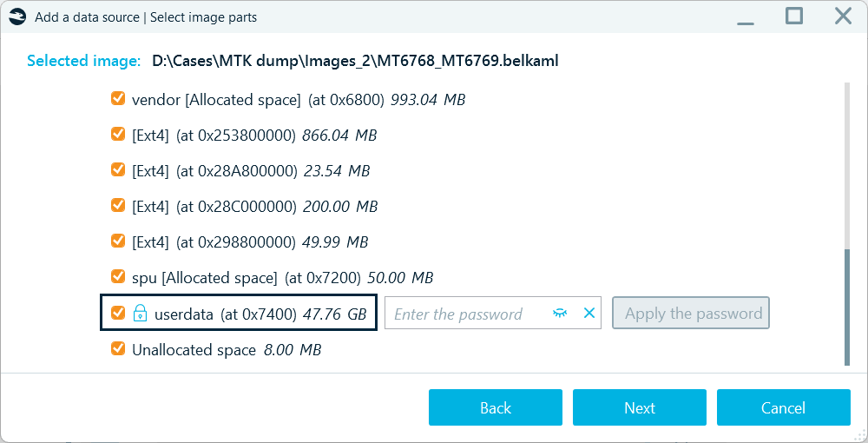Image resolution: width=868 pixels, height=443 pixels.
Task: Go Back to previous step
Action: coord(496,407)
